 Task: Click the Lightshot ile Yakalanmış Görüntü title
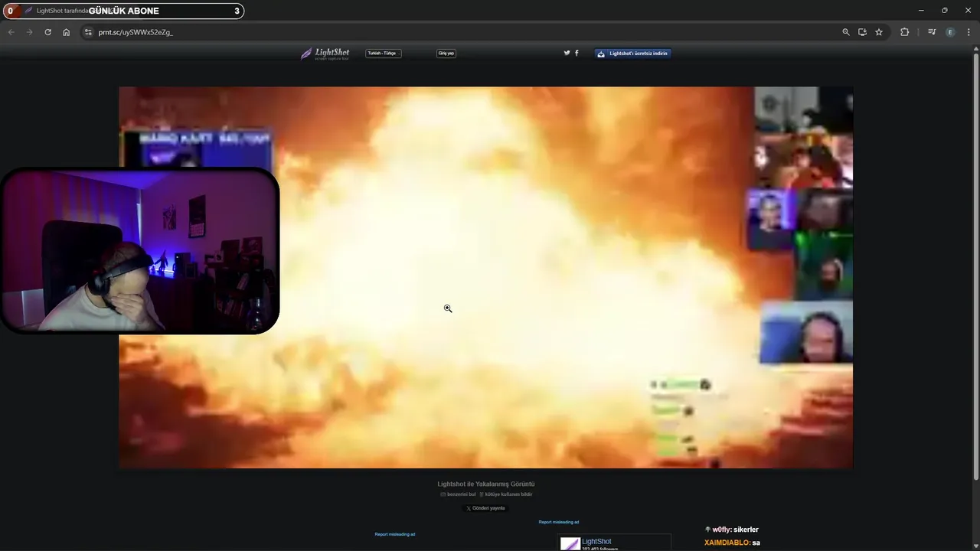(x=486, y=484)
